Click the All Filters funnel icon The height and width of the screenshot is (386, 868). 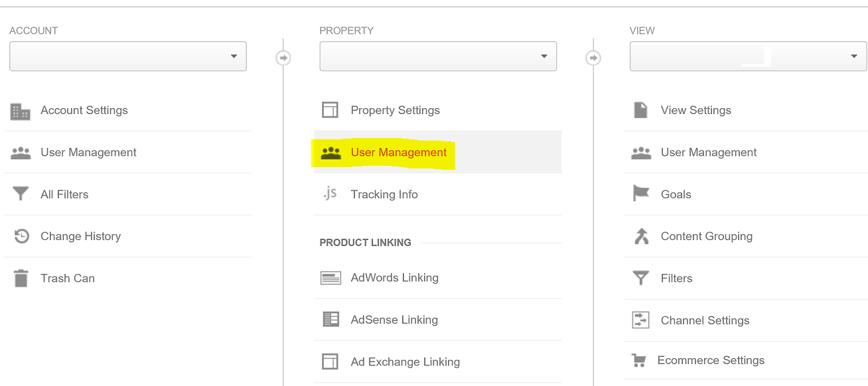click(x=21, y=194)
